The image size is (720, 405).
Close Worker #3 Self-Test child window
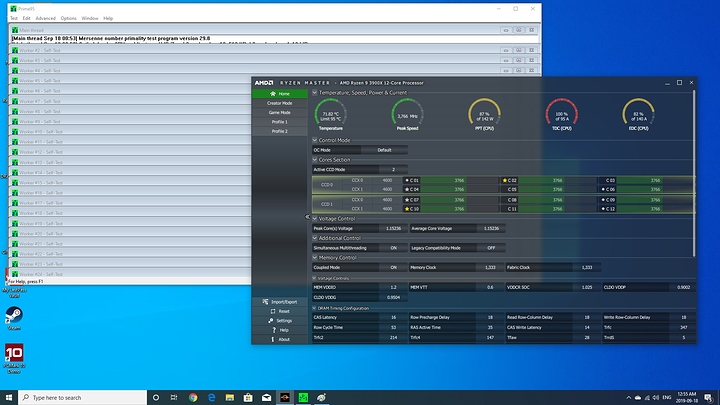[531, 60]
